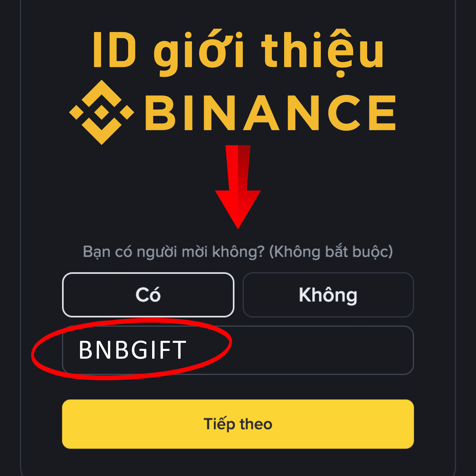Screen dimensions: 476x476
Task: Focus the referral ID input field
Action: [238, 350]
